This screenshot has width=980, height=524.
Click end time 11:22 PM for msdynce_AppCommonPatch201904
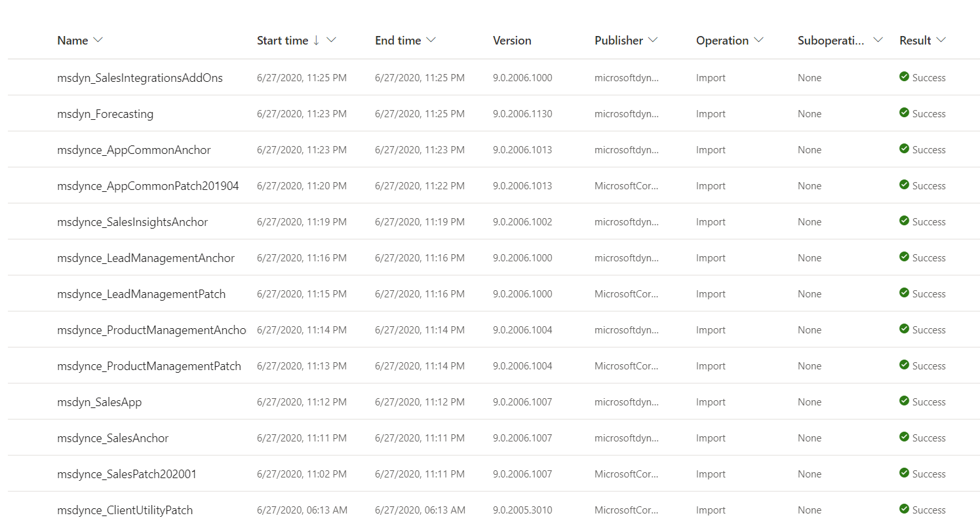(420, 186)
